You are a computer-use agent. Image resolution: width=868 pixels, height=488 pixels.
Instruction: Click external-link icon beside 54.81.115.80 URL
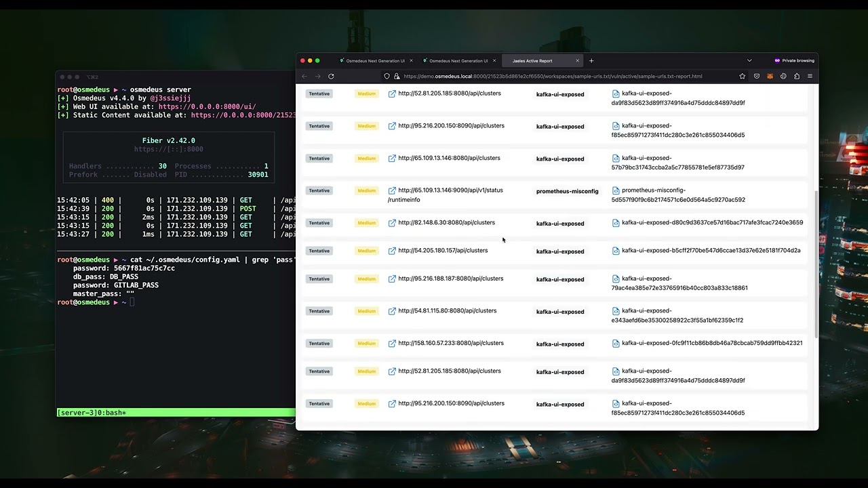coord(392,311)
